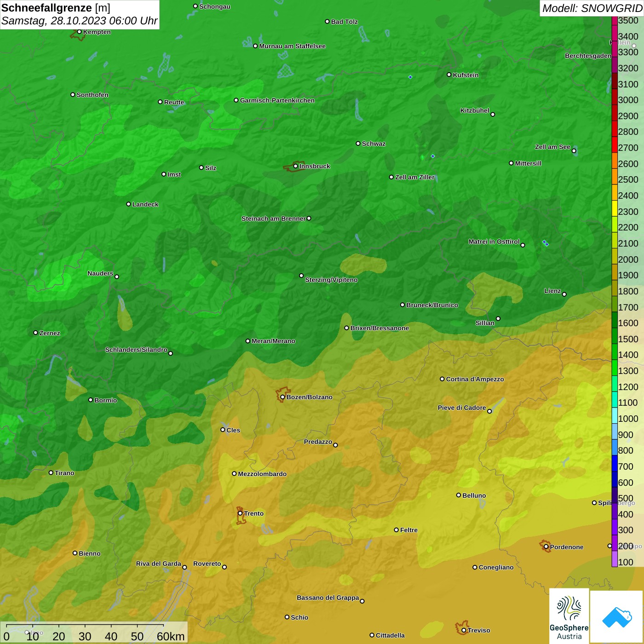Select the red 2700 legend swatch
This screenshot has height=644, width=644.
615,145
